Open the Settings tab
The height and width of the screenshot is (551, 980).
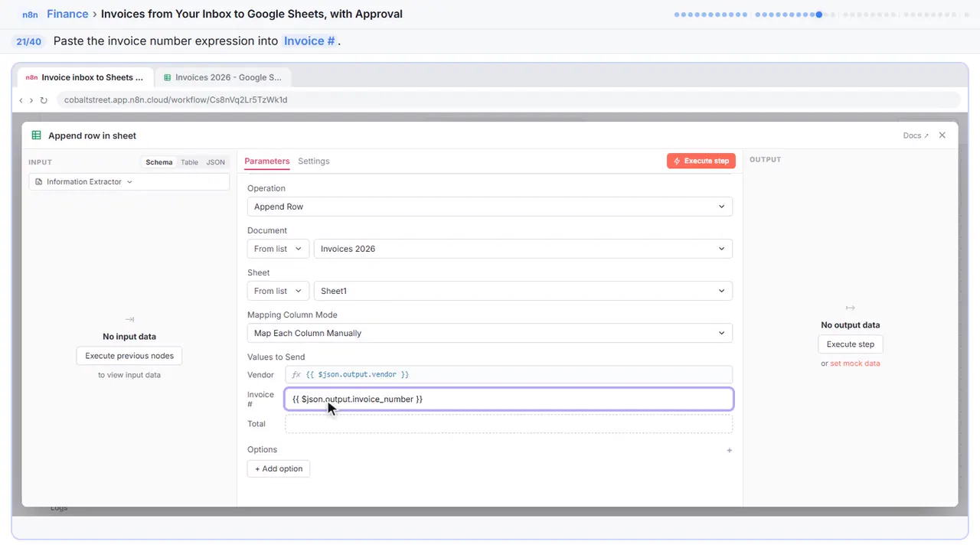pyautogui.click(x=314, y=161)
